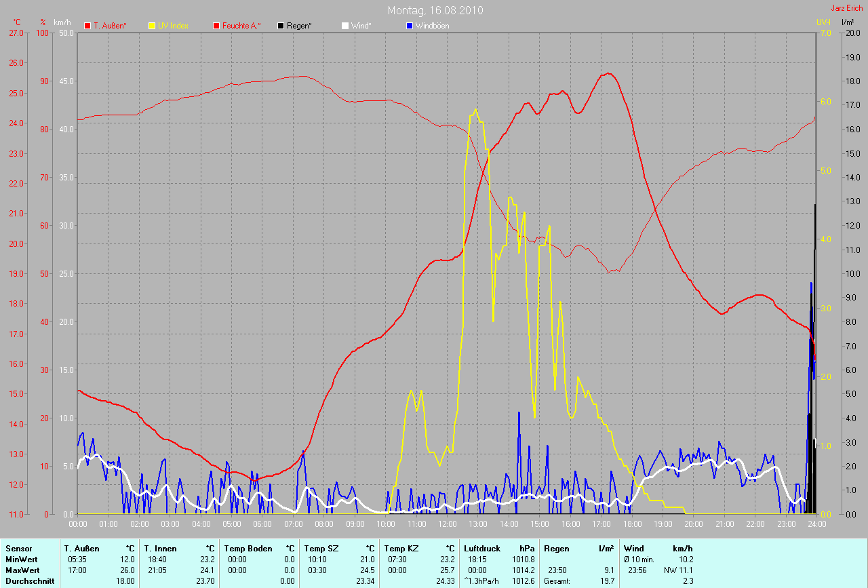Click the Regen value '9.1'

pyautogui.click(x=609, y=570)
